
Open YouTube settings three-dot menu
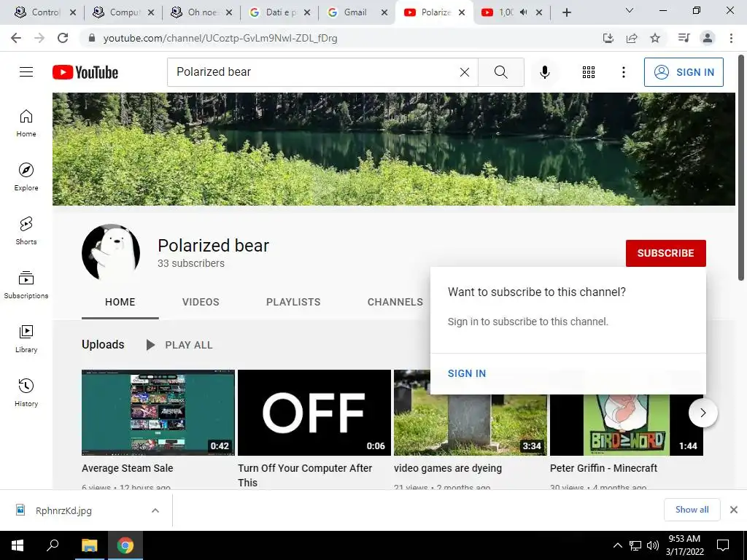(623, 72)
